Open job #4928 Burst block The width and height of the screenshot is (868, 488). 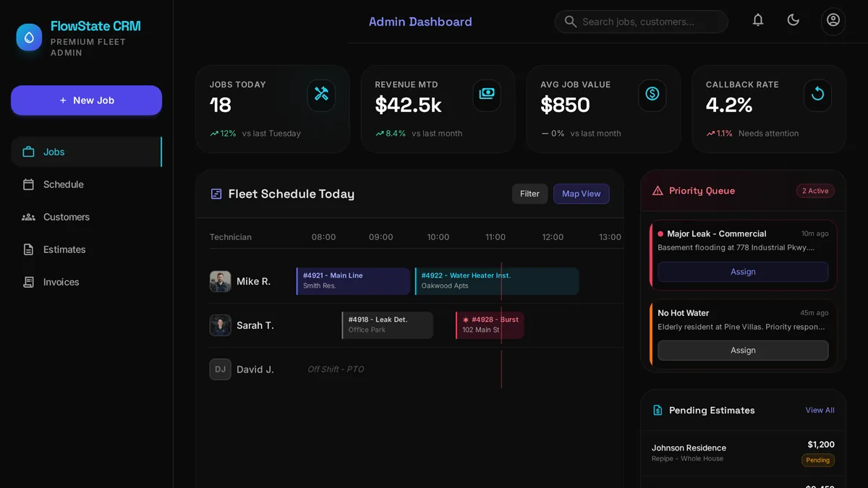[x=490, y=325]
